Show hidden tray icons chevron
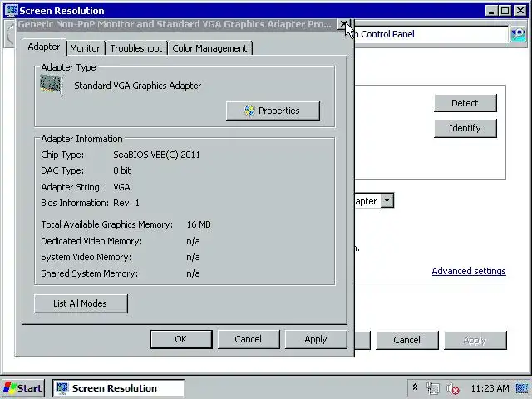The image size is (532, 399). point(415,387)
